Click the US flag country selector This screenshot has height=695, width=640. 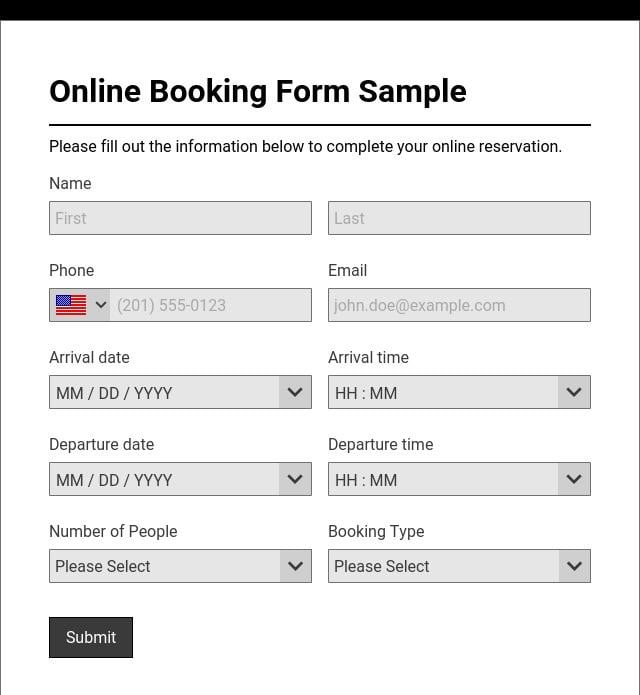coord(71,305)
